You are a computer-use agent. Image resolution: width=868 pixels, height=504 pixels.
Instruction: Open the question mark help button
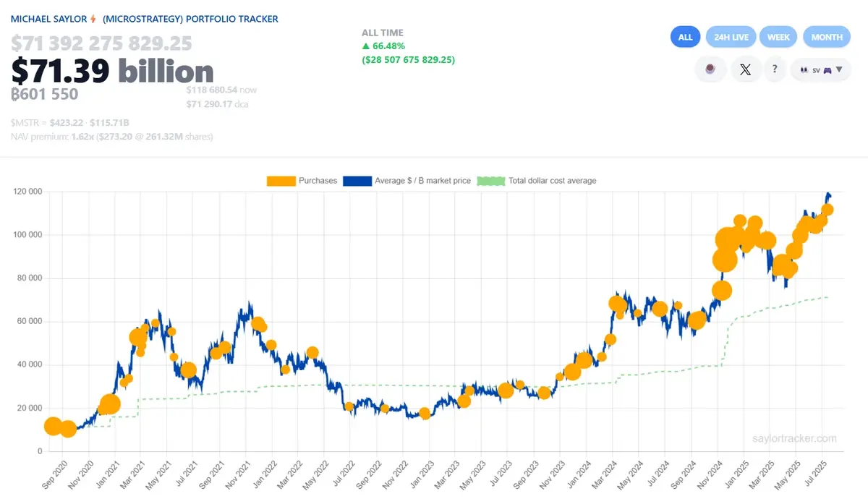[775, 69]
